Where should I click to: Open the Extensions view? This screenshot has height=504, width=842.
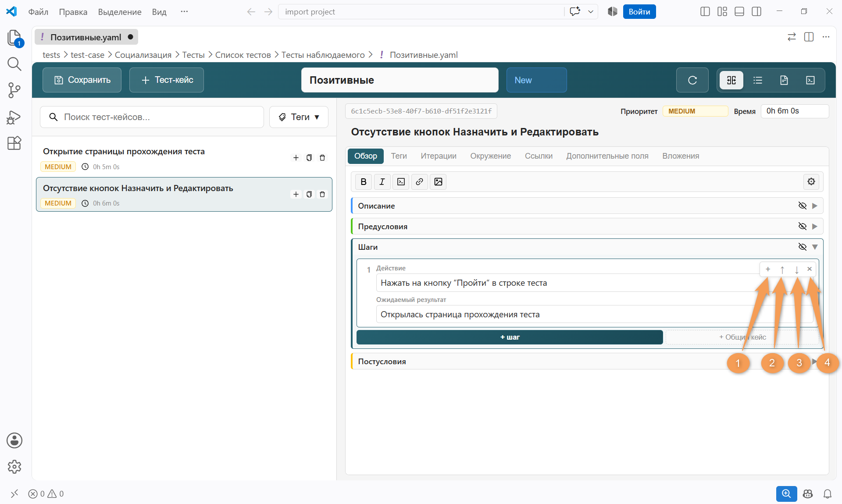tap(14, 143)
